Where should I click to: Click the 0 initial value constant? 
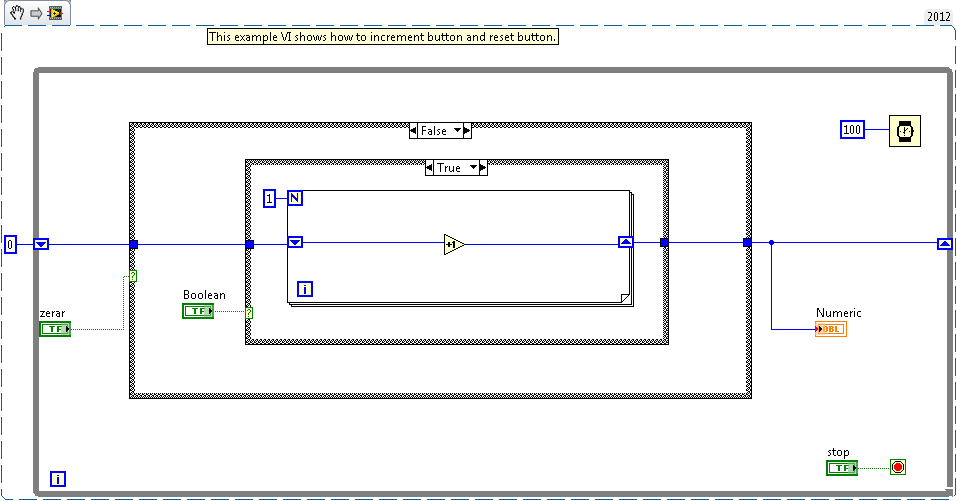pos(10,245)
